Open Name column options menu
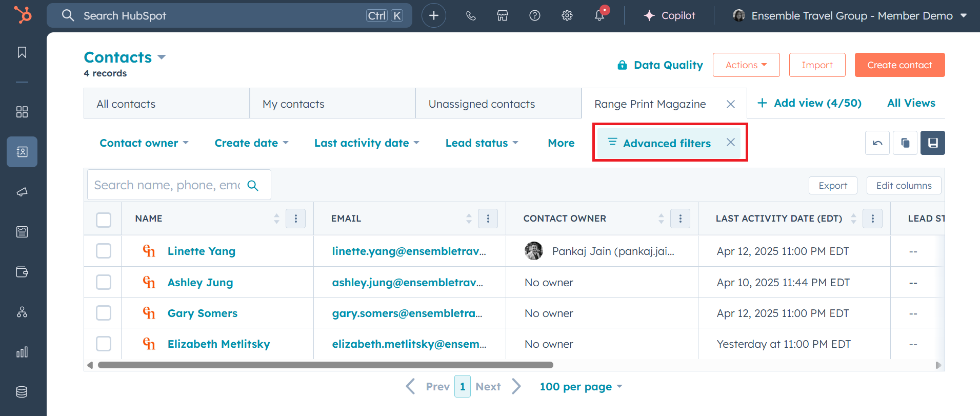This screenshot has width=980, height=416. pyautogui.click(x=296, y=219)
